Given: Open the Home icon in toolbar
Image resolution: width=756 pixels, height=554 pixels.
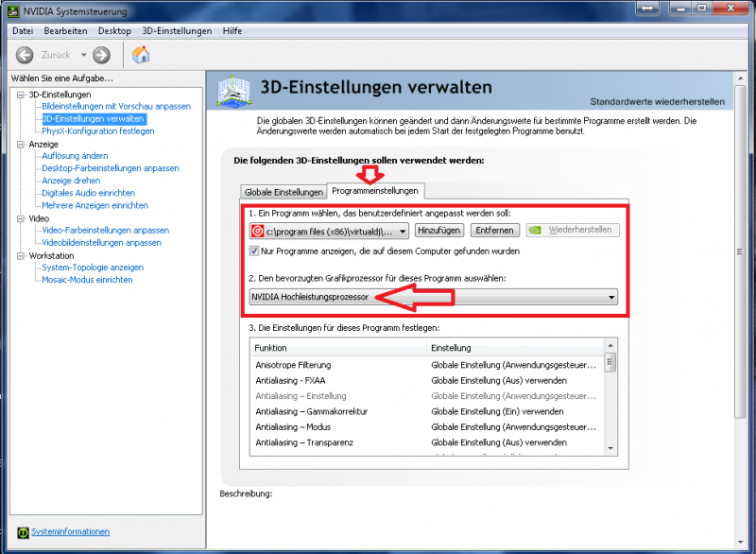Looking at the screenshot, I should point(141,55).
